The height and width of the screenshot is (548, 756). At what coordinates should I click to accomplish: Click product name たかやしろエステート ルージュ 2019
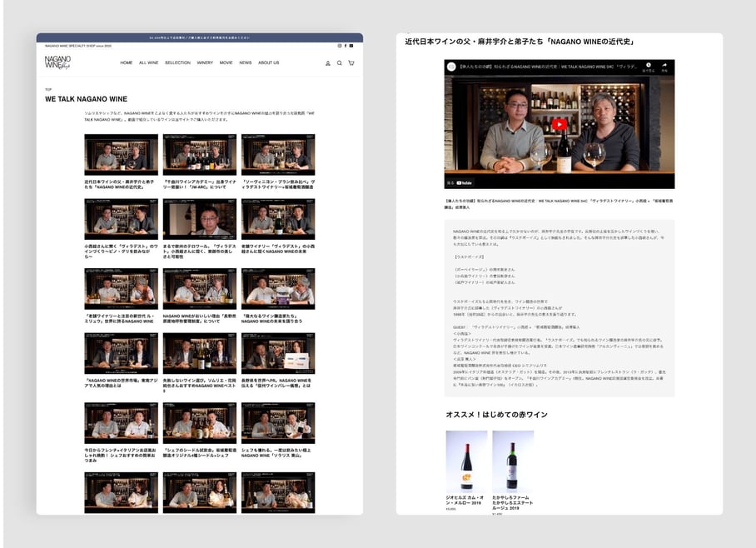click(513, 503)
